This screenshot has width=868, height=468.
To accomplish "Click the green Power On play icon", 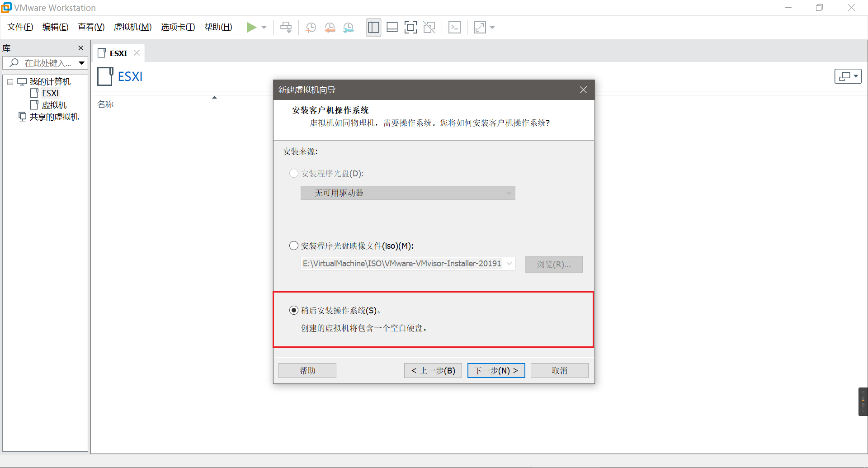I will [x=251, y=28].
